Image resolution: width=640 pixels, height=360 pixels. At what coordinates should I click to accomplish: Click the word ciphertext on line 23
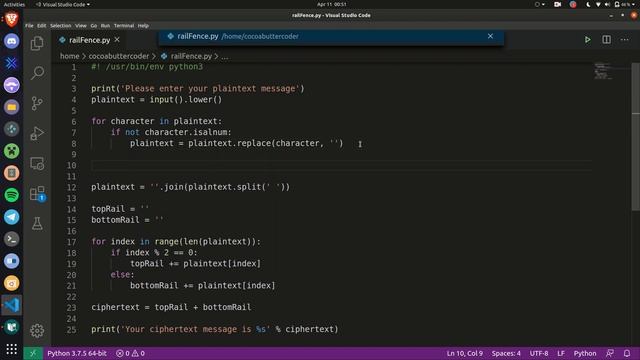point(115,307)
